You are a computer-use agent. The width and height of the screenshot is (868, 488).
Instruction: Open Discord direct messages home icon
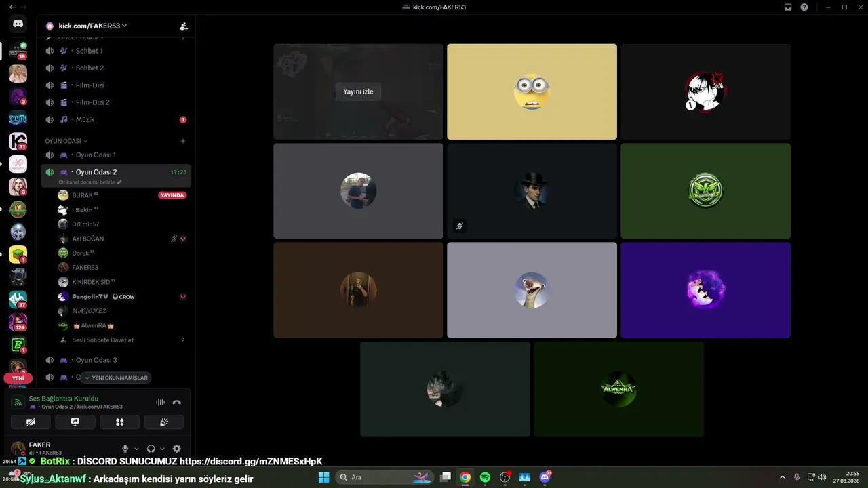[x=18, y=24]
